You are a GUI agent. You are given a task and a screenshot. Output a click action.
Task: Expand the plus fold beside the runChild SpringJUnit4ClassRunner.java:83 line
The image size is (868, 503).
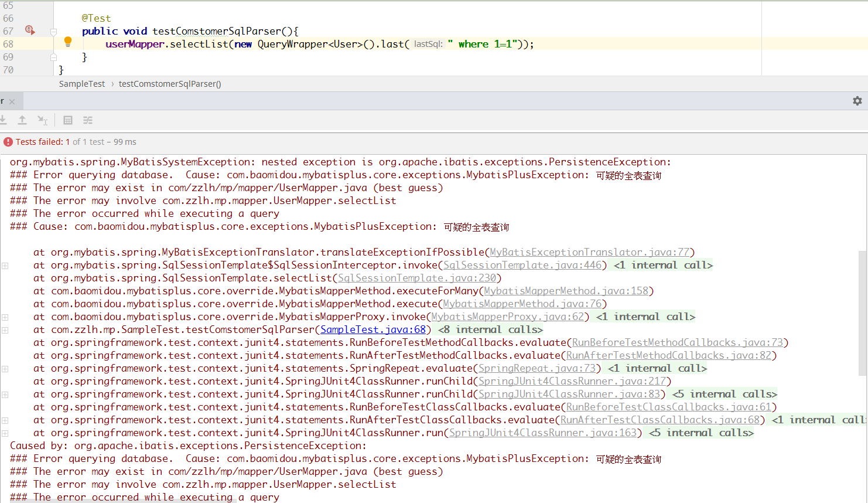click(5, 395)
